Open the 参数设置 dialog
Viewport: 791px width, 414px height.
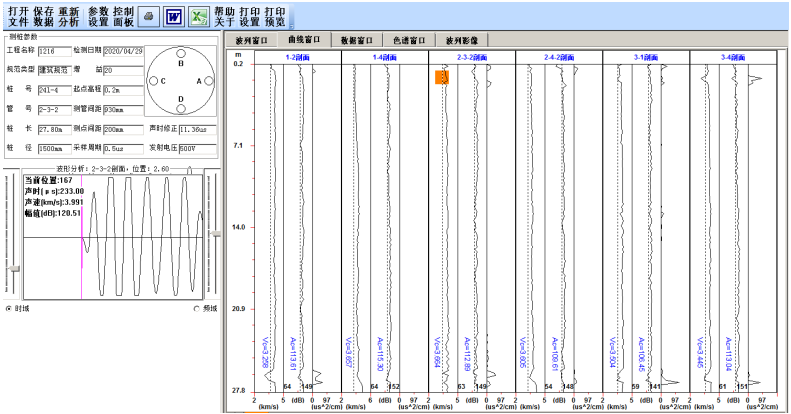point(98,17)
